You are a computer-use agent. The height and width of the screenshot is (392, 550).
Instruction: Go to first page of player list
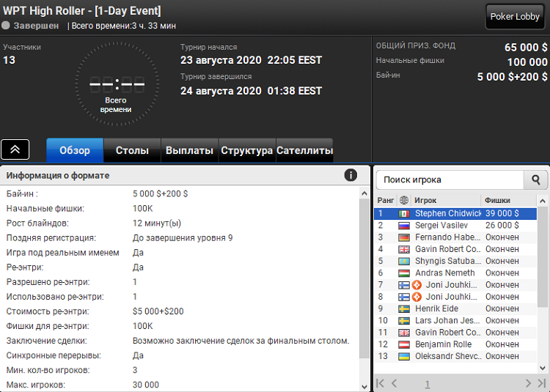380,383
